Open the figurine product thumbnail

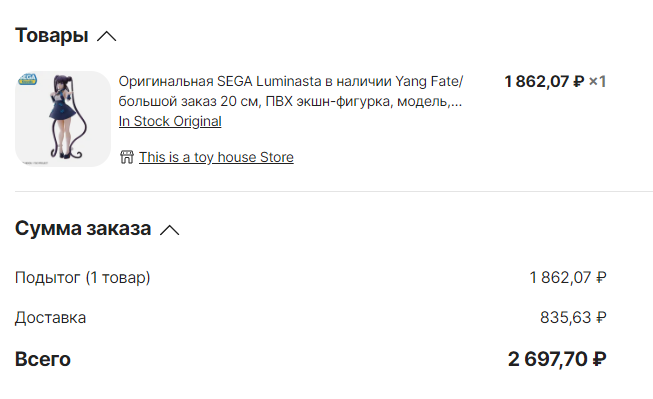[63, 119]
